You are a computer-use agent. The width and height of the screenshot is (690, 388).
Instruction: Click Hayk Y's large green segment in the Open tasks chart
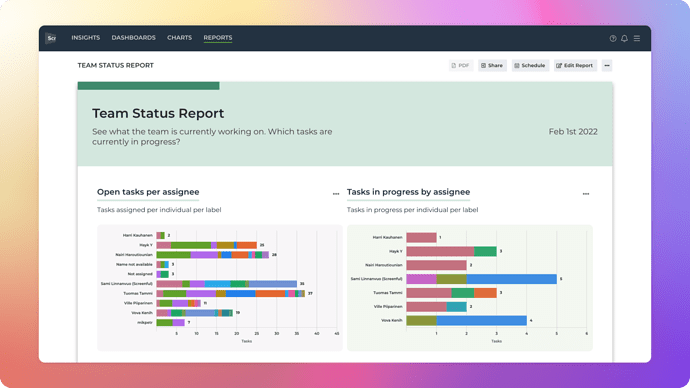pyautogui.click(x=191, y=245)
